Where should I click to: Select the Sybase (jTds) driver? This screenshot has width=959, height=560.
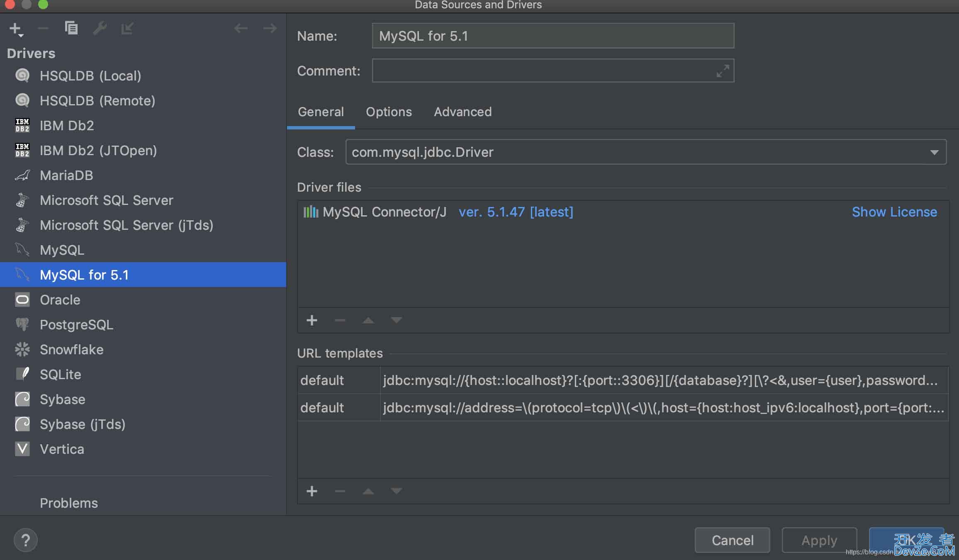(x=143, y=424)
